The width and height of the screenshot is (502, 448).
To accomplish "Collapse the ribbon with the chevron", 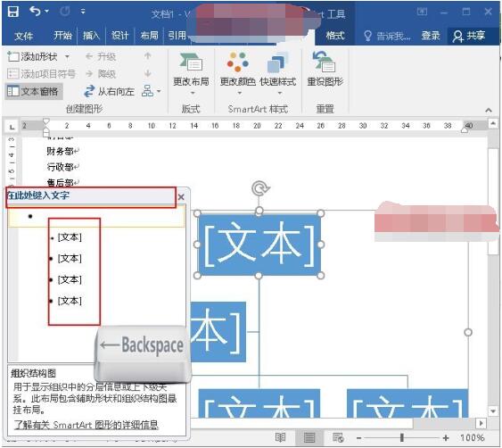I will click(489, 110).
